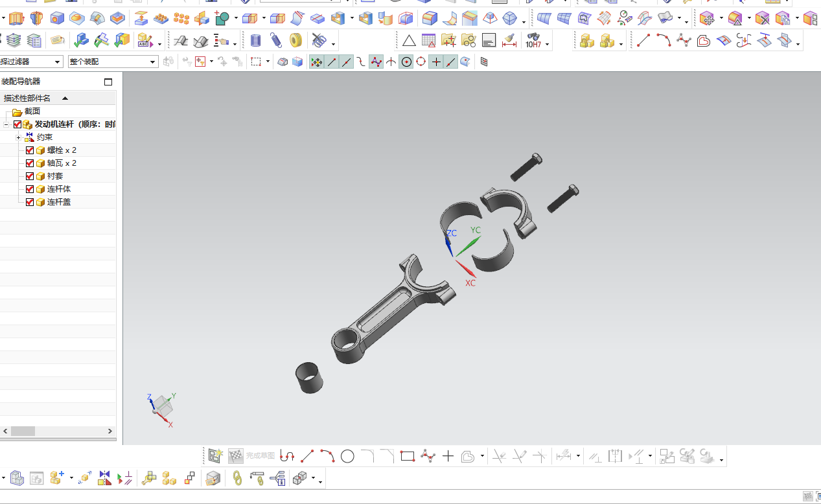821x504 pixels.
Task: Toggle the 连杆盖 component checkbox
Action: (30, 202)
